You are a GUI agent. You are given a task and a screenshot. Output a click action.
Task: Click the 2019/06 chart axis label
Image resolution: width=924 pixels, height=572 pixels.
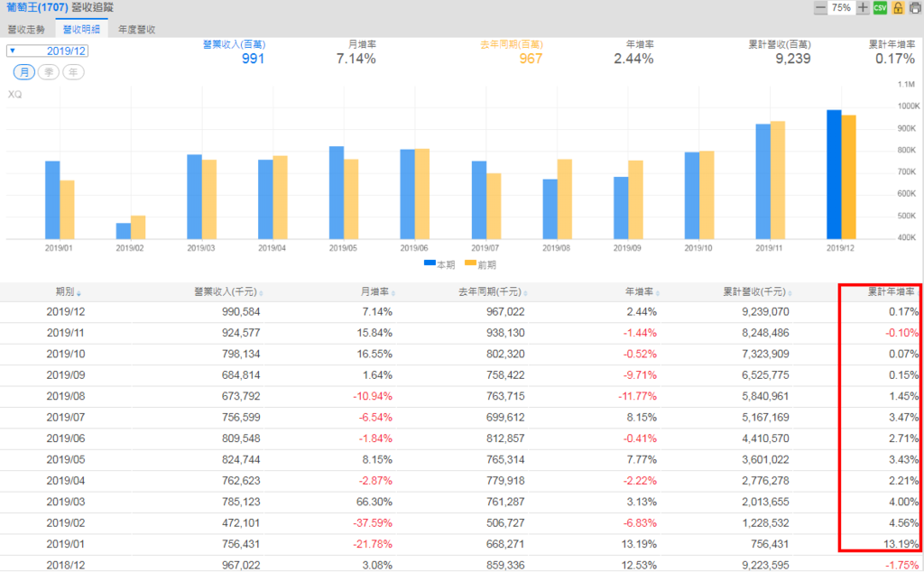tap(413, 248)
